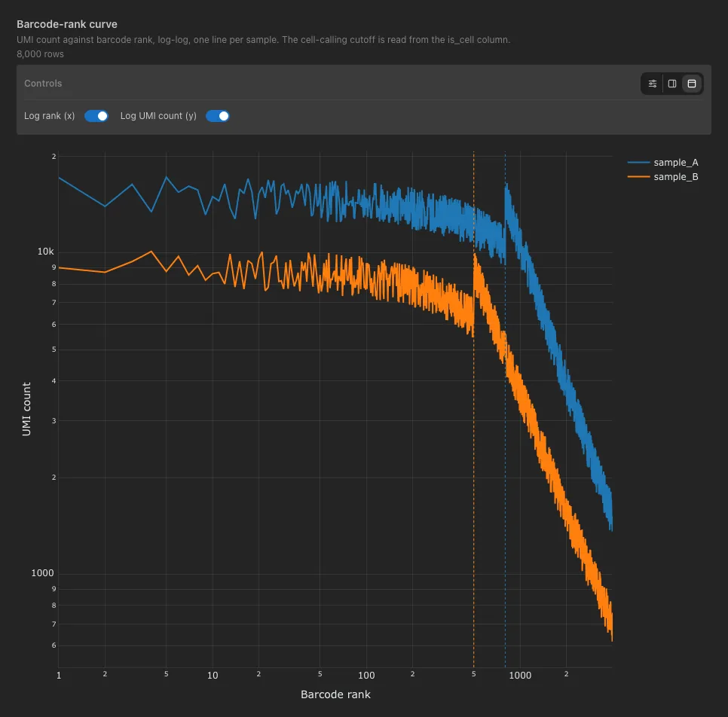Click the 'Log UMI count (y)' label text
The image size is (728, 717).
click(158, 116)
